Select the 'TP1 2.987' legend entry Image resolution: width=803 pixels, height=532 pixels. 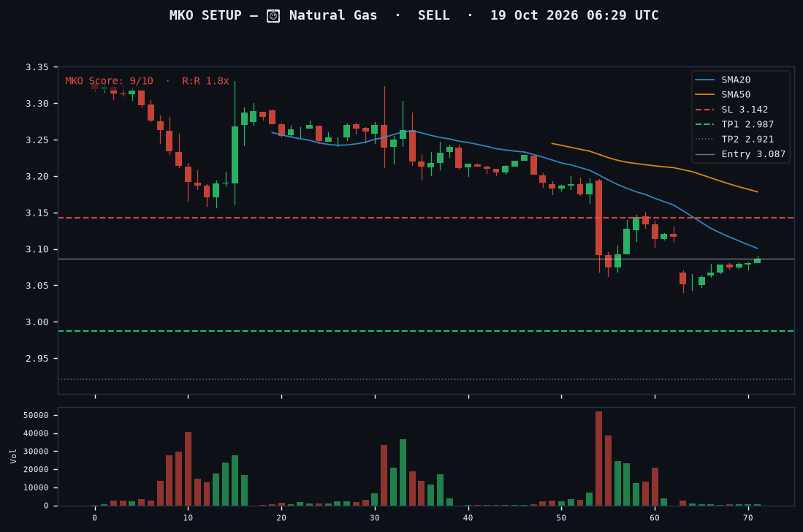coord(734,124)
